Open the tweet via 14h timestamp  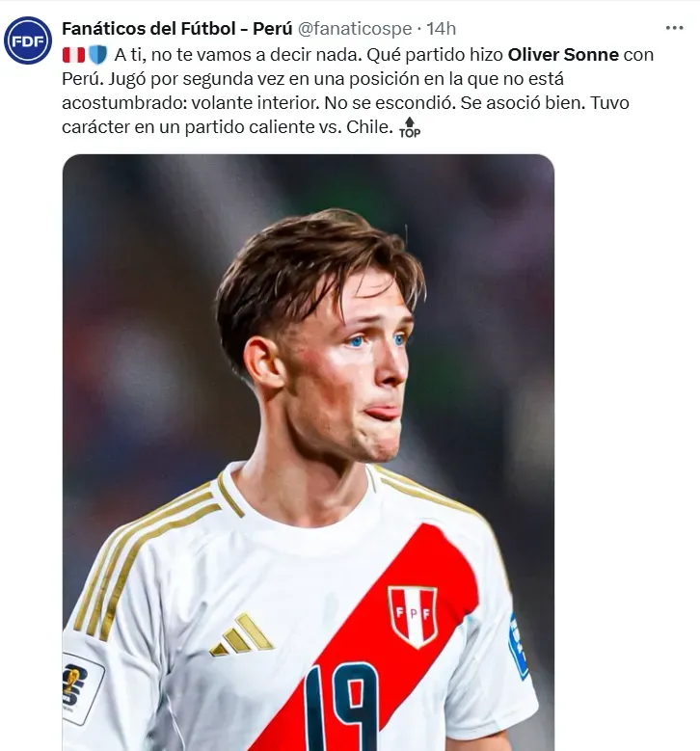(x=441, y=29)
